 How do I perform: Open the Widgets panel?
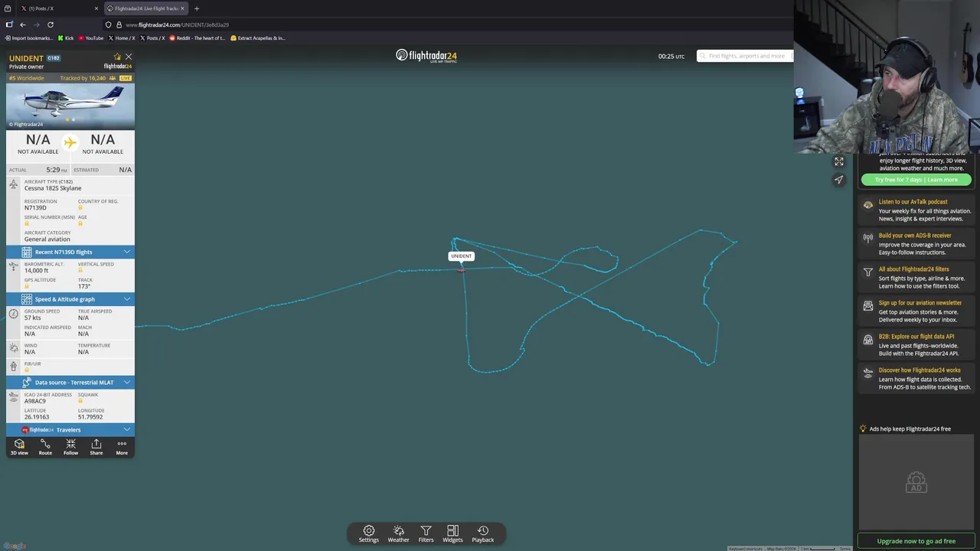tap(452, 534)
